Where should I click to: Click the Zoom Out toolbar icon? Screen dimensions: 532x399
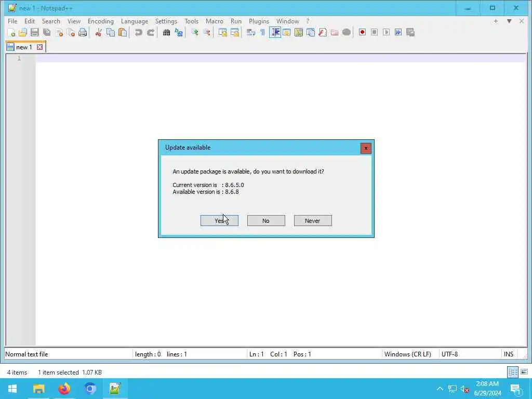point(207,33)
